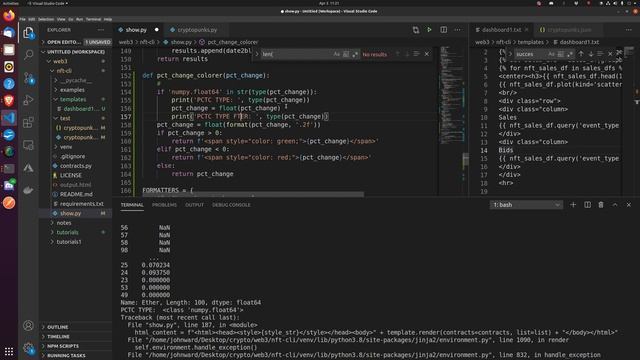Show Applications grid in Ubuntu dock
This screenshot has height=360, width=640.
click(9, 351)
